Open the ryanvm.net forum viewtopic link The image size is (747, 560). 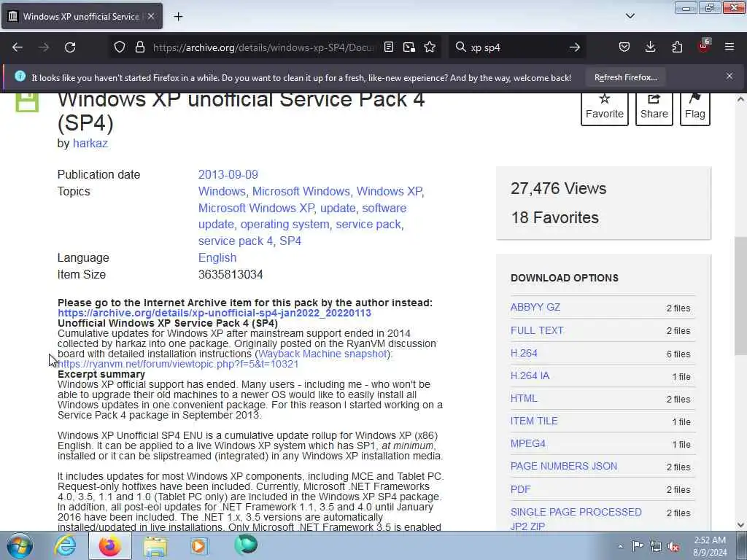178,364
